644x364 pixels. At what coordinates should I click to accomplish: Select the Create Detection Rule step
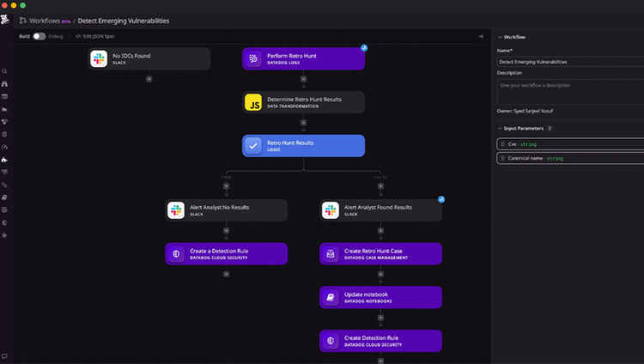(x=380, y=341)
